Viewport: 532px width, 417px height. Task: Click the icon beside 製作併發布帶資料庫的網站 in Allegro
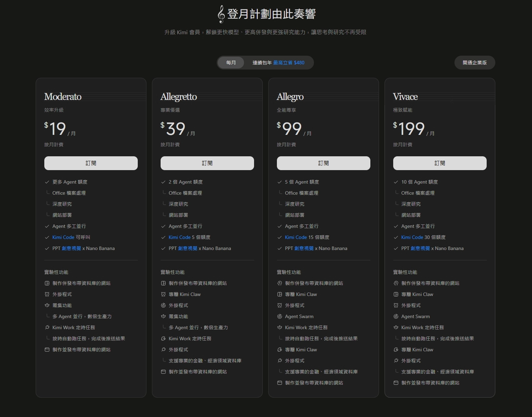coord(280,283)
